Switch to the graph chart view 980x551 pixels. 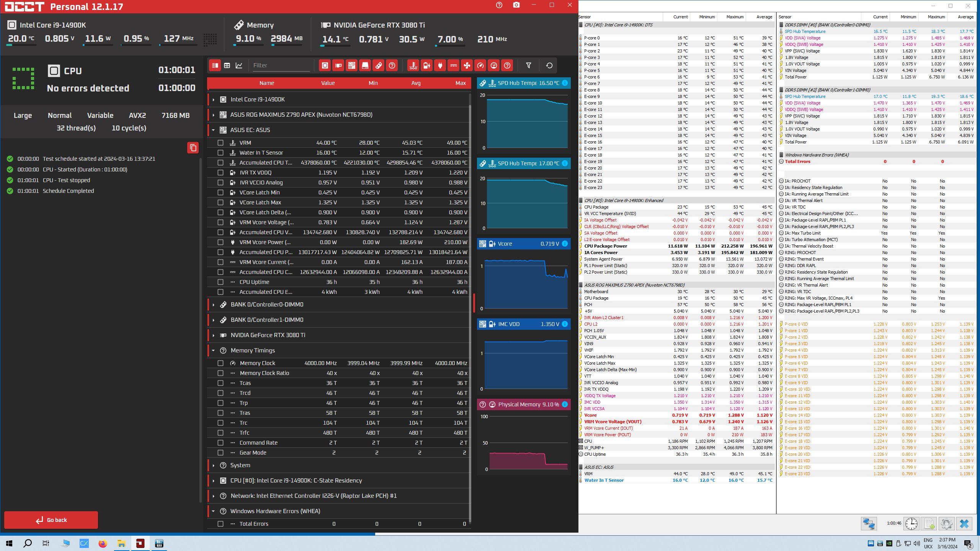click(x=239, y=65)
